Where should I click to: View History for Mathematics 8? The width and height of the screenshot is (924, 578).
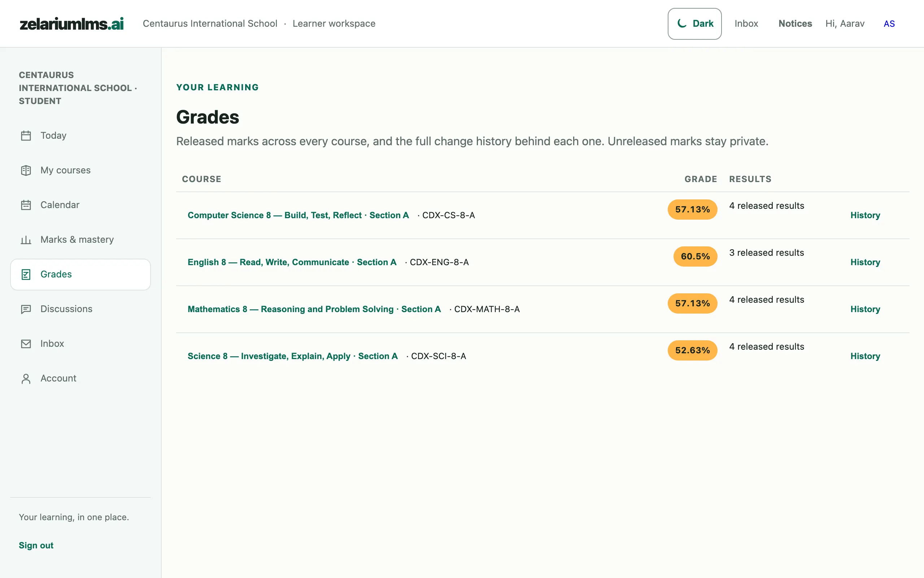[x=865, y=309]
